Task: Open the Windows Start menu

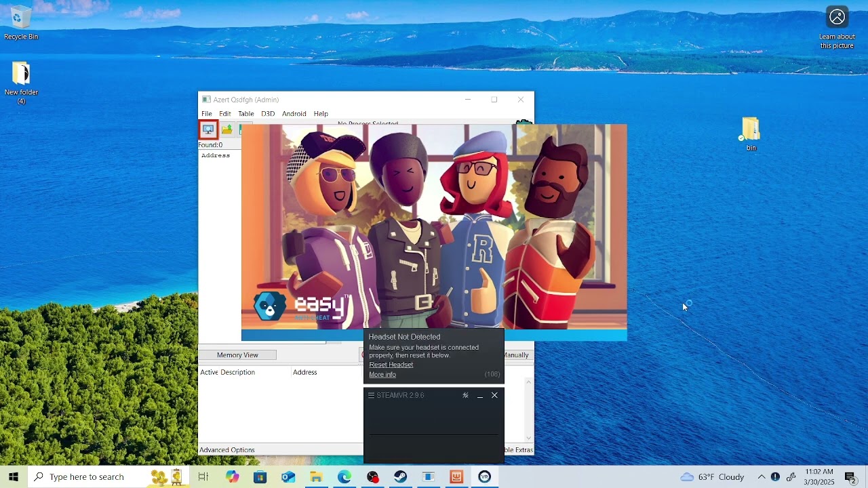Action: (x=14, y=476)
